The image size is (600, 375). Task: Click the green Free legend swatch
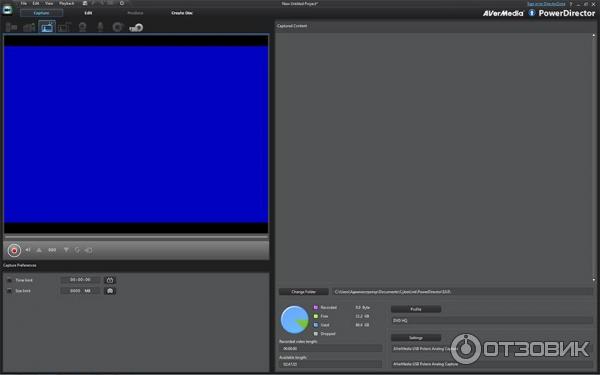coord(316,316)
